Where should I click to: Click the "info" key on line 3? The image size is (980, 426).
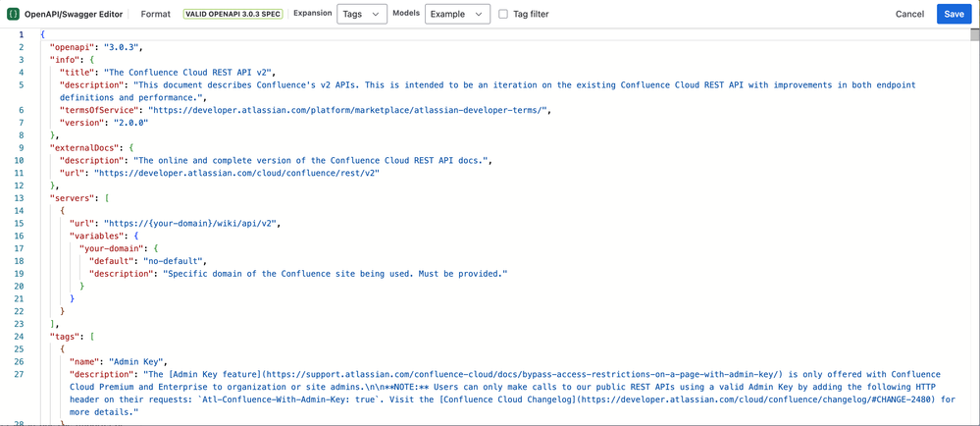(65, 60)
